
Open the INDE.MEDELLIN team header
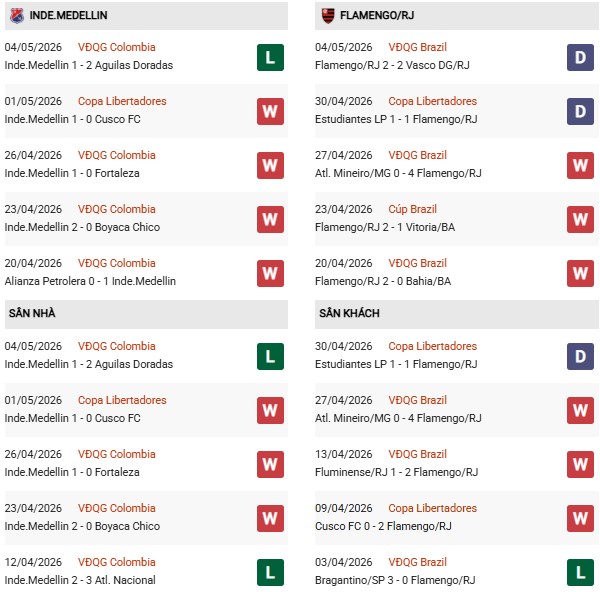coord(146,16)
